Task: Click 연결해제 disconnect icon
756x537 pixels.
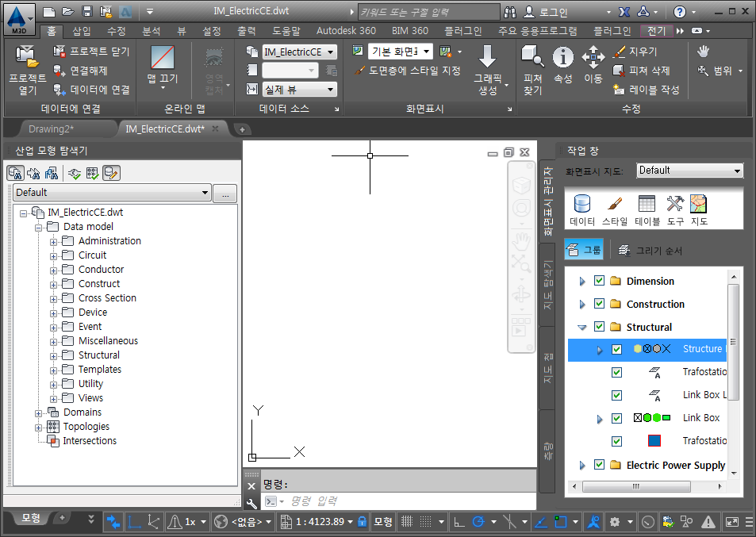Action: [59, 71]
